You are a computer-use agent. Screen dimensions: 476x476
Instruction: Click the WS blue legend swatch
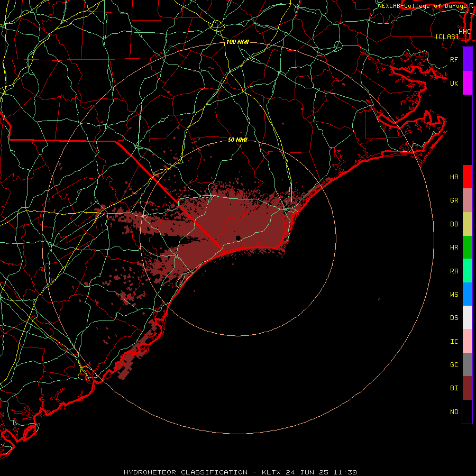tap(467, 294)
